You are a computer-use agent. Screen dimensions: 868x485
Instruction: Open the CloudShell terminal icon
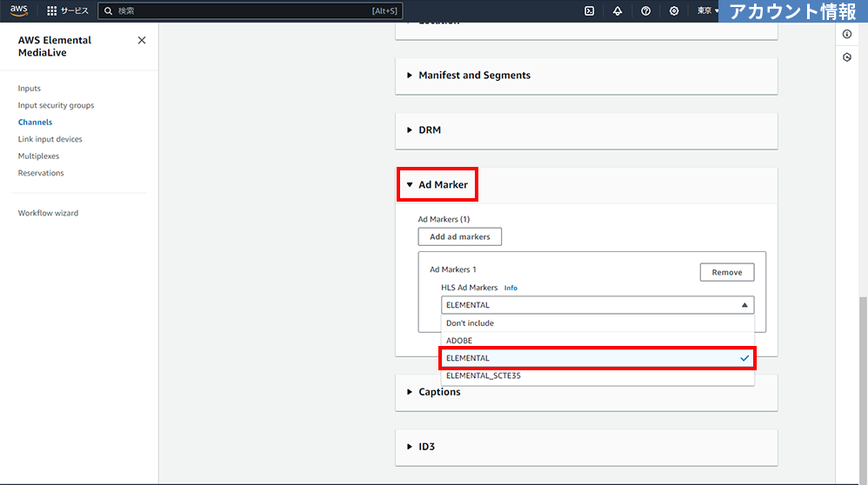(589, 10)
